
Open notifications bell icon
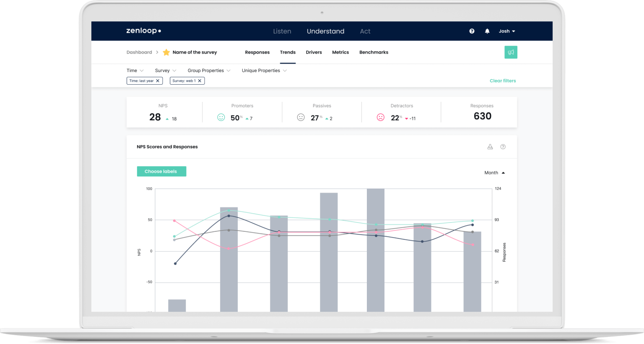click(x=487, y=31)
